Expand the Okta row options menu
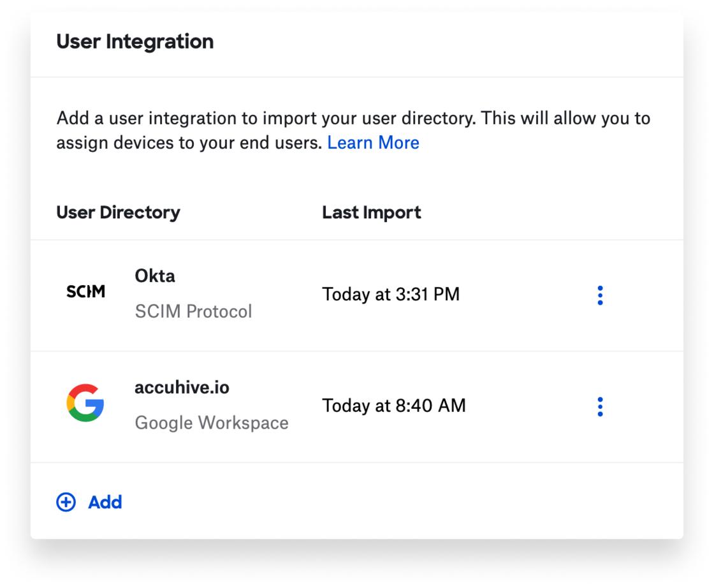Viewport: 714px width, 588px height. pos(600,295)
